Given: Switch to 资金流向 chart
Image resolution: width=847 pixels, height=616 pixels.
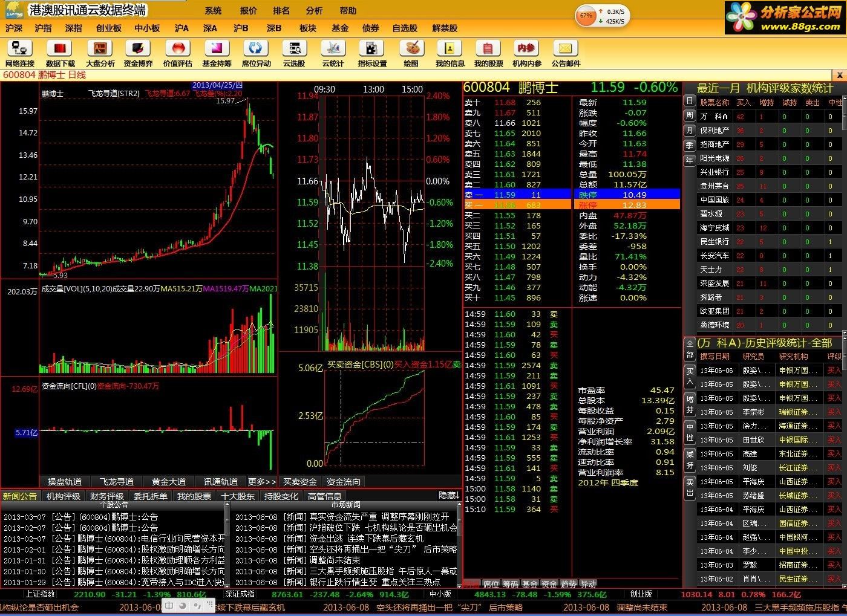Looking at the screenshot, I should [x=343, y=482].
